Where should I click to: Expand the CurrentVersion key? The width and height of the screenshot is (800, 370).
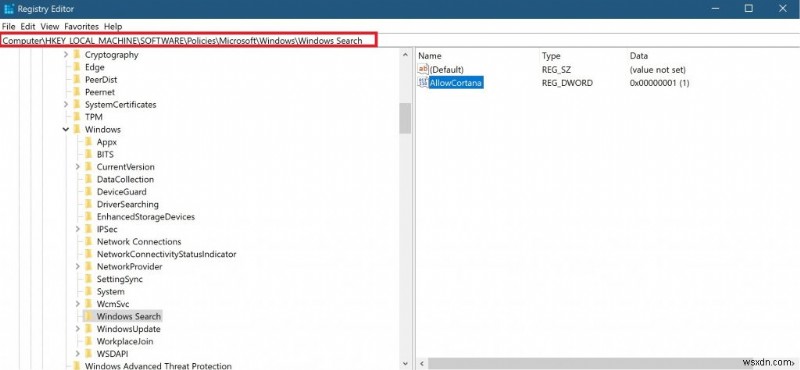tap(78, 167)
